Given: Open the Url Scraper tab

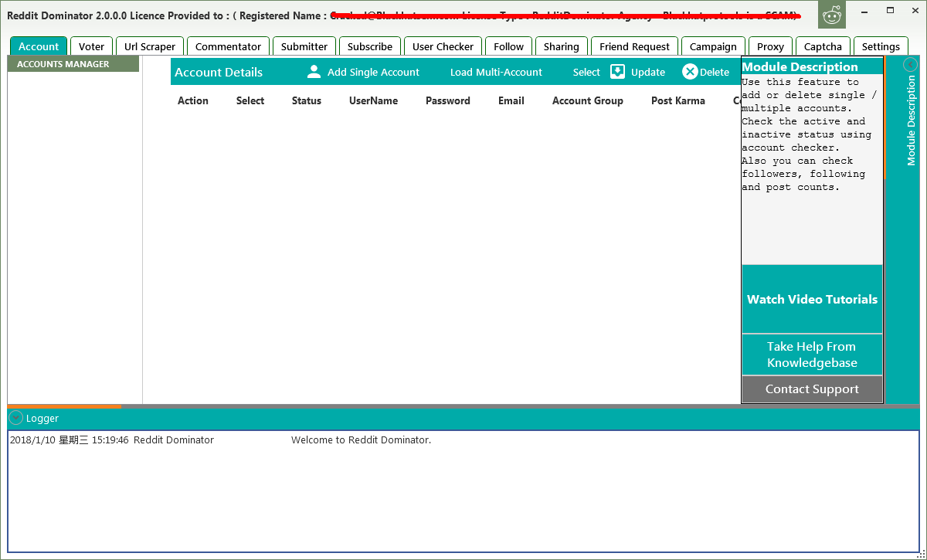Looking at the screenshot, I should point(150,46).
